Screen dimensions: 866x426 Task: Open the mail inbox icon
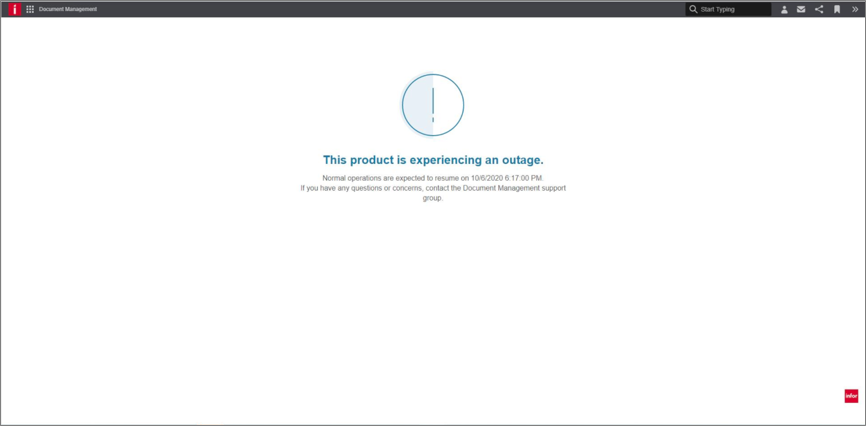coord(801,9)
